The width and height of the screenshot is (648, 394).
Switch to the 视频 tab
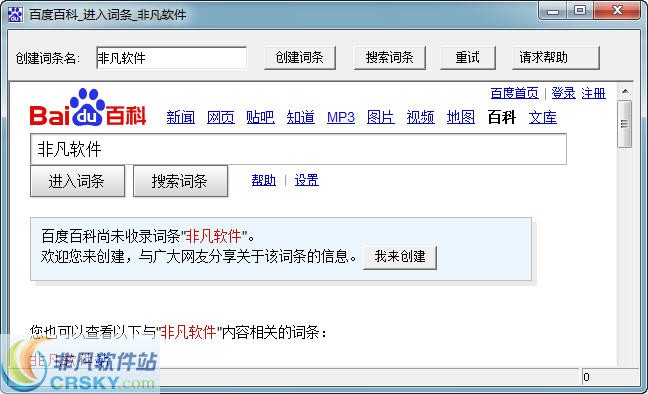click(421, 117)
